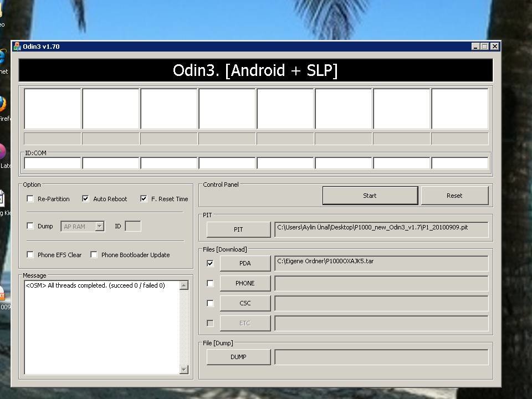This screenshot has height=399, width=532.
Task: Click the empty PHONE path field
Action: (x=381, y=283)
